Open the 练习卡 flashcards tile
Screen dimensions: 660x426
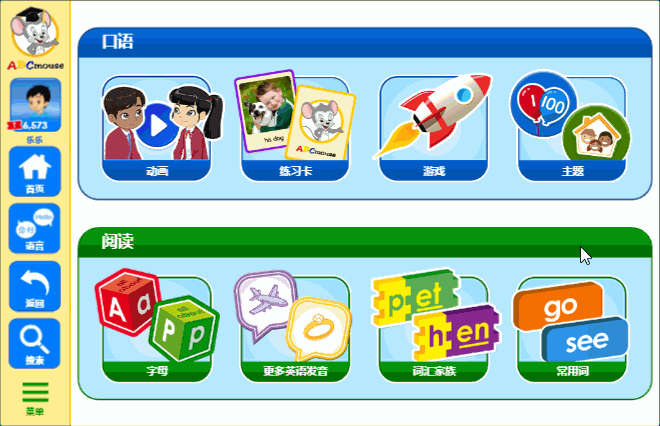pyautogui.click(x=295, y=126)
